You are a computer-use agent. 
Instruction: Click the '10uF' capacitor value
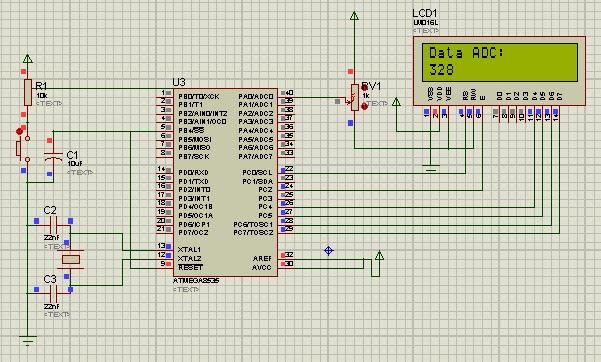pos(75,164)
